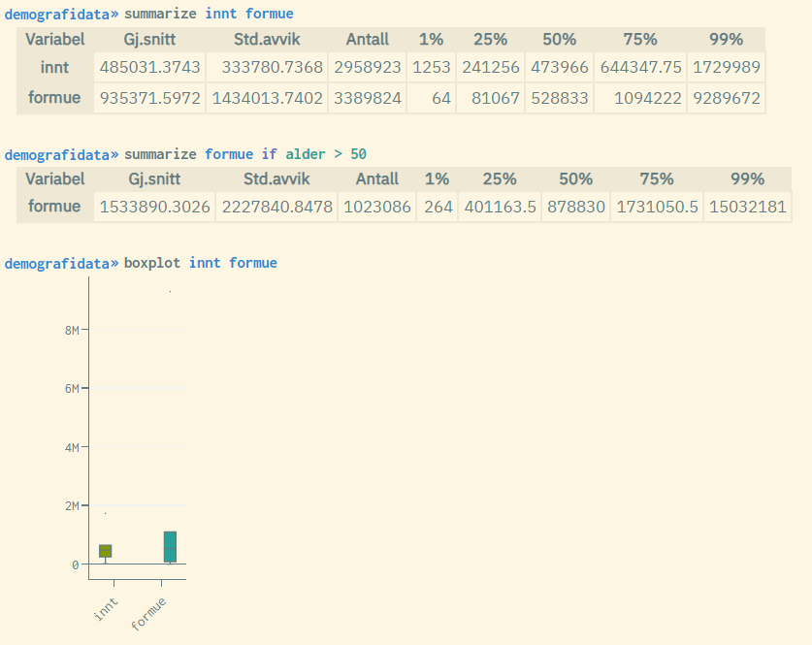Click the 8M y-axis tick label

72,330
